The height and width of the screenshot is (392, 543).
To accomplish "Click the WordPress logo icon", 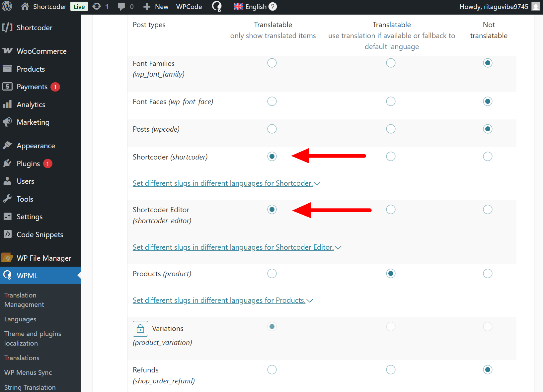I will coord(7,6).
